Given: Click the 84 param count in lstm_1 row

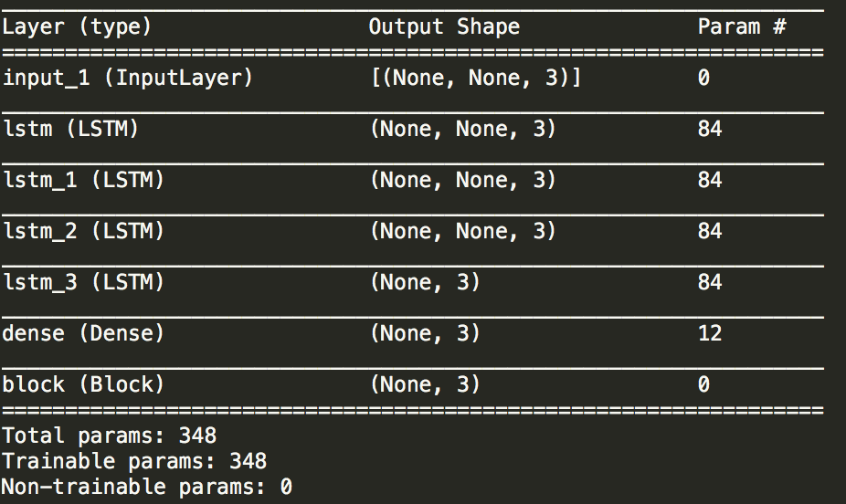Looking at the screenshot, I should [710, 180].
